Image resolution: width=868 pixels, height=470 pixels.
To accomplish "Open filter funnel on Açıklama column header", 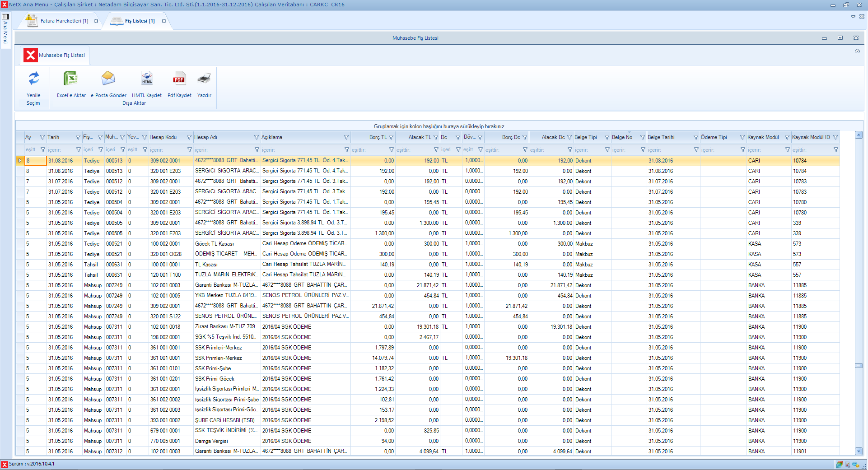I will pyautogui.click(x=346, y=137).
